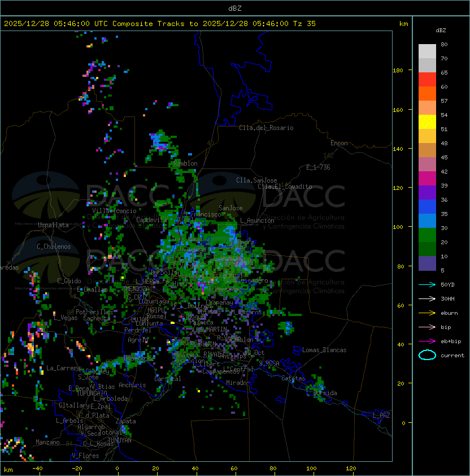Click the 'Perdriel' map label
Image resolution: width=470 pixels, height=476 pixels.
(138, 330)
